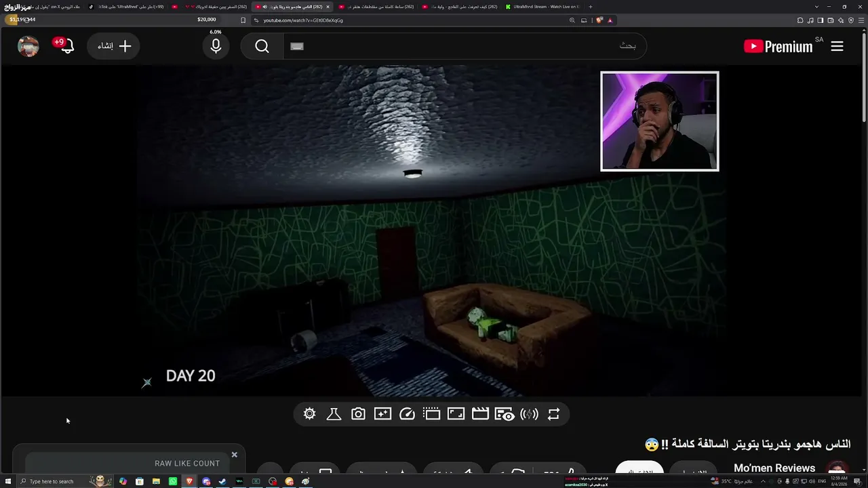Close the active YouTube browser tab
868x488 pixels.
point(328,7)
